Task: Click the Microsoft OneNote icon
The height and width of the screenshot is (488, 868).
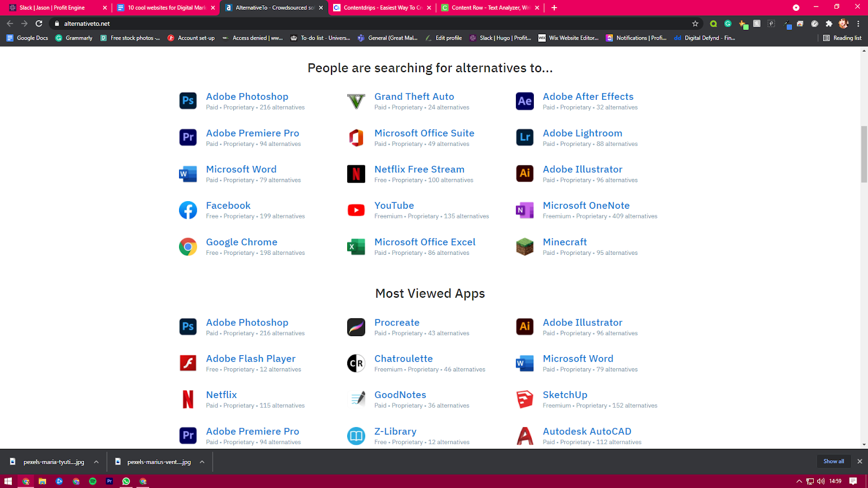Action: pyautogui.click(x=525, y=210)
